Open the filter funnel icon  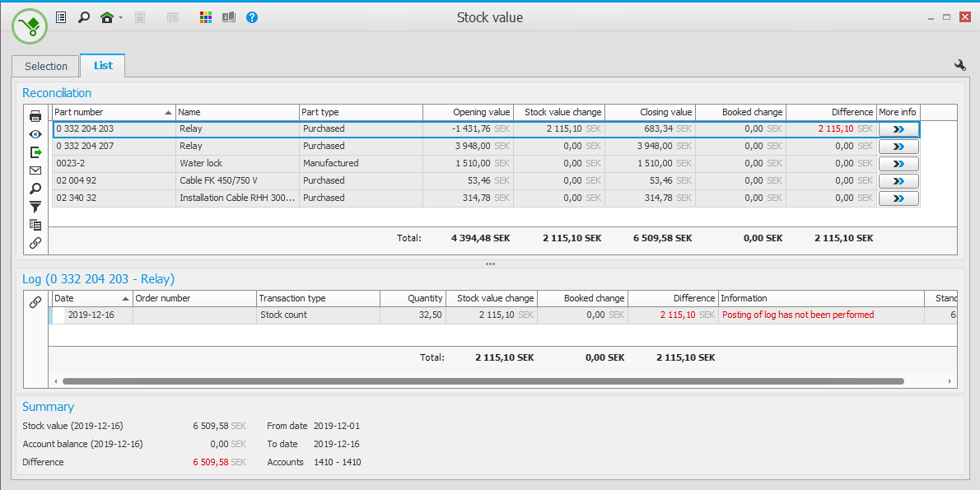point(35,207)
